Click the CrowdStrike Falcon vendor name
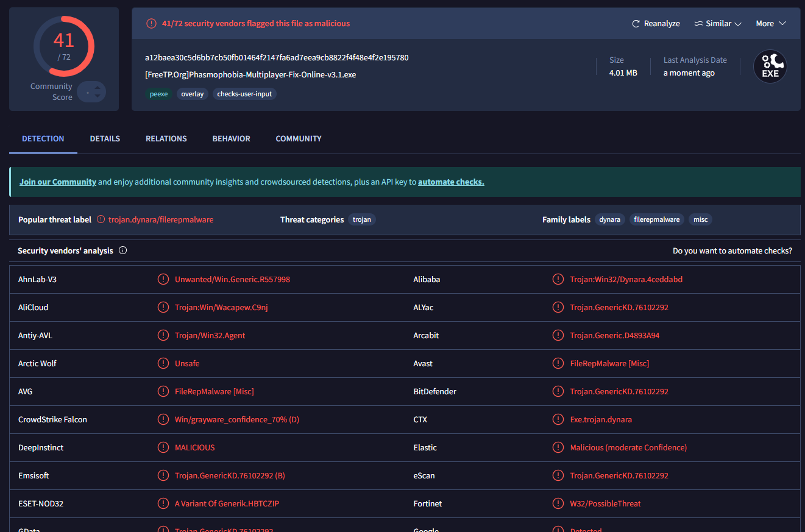The height and width of the screenshot is (532, 805). pos(52,419)
